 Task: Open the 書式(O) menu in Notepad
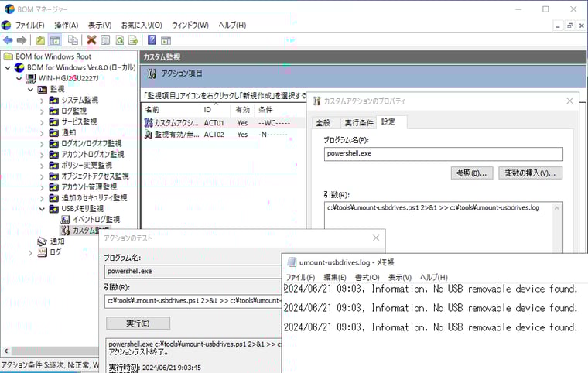click(367, 278)
